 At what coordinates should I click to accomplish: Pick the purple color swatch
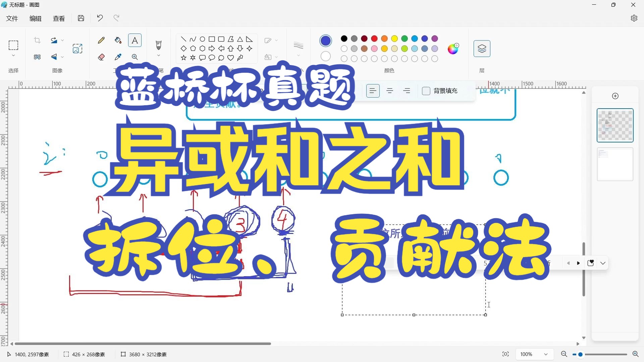pos(435,39)
